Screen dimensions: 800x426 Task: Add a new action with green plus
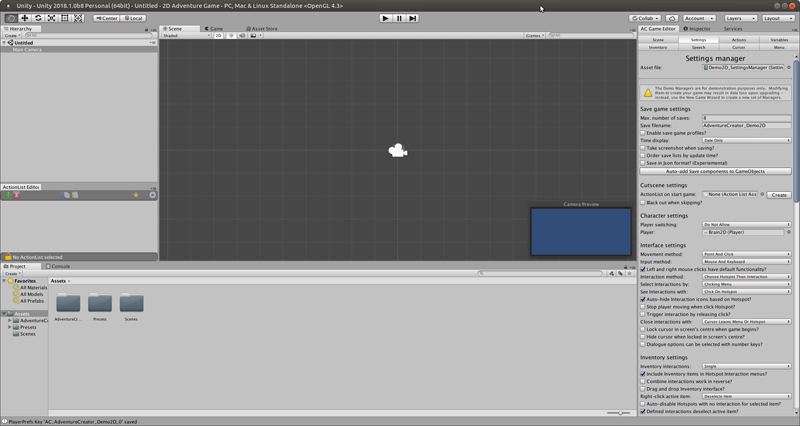8,195
